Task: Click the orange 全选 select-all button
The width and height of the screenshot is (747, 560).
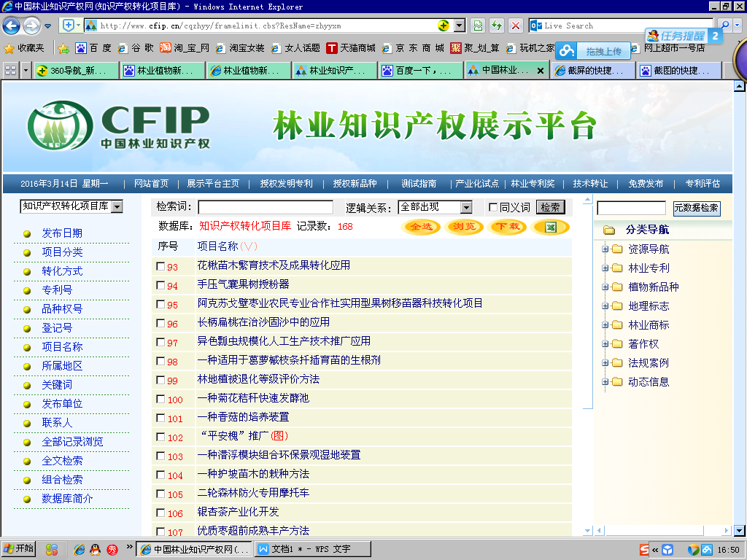Action: [421, 227]
